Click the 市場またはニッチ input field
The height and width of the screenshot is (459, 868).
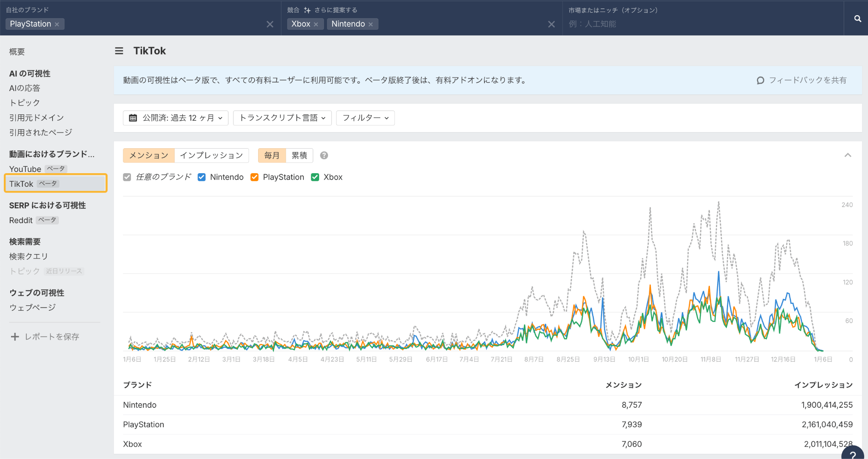pos(699,24)
